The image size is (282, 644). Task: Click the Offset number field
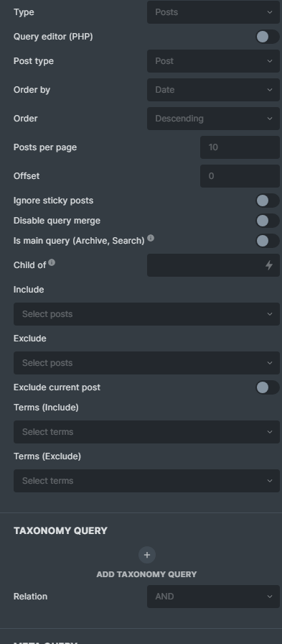(x=240, y=176)
